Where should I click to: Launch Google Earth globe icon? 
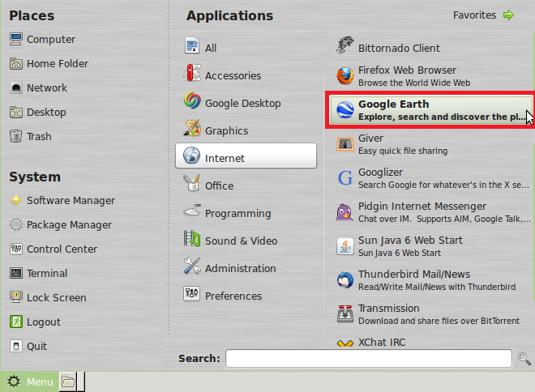pos(345,110)
